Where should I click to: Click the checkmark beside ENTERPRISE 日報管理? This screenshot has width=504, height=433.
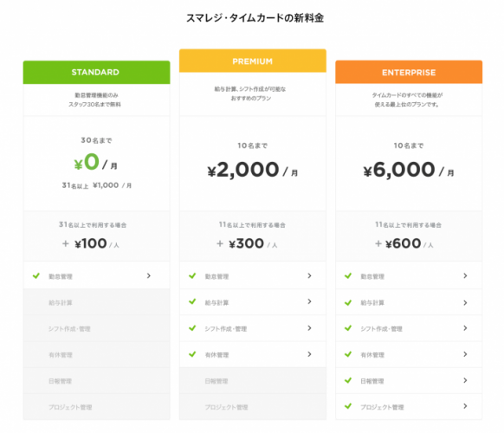[x=348, y=380]
